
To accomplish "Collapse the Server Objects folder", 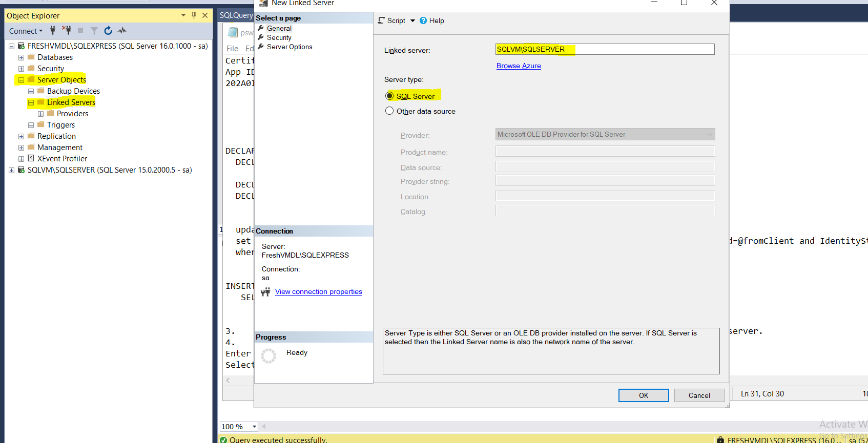I will (21, 80).
